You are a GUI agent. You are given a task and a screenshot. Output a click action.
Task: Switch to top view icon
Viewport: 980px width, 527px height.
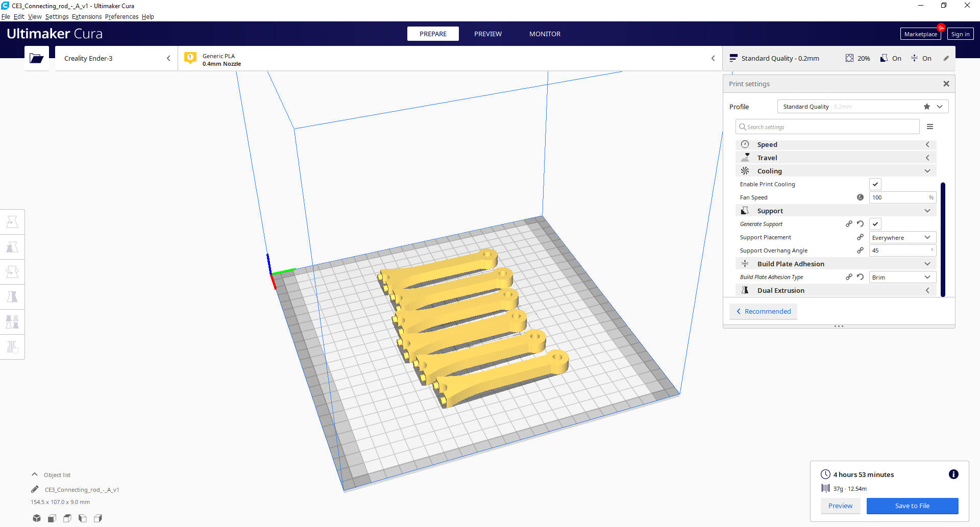pyautogui.click(x=67, y=518)
